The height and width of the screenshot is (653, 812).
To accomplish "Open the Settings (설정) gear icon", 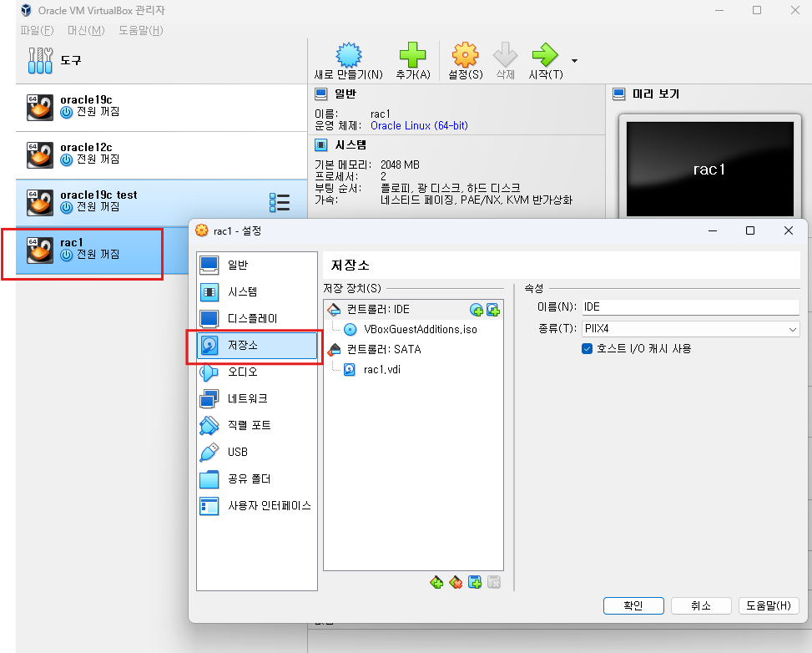I will tap(465, 55).
